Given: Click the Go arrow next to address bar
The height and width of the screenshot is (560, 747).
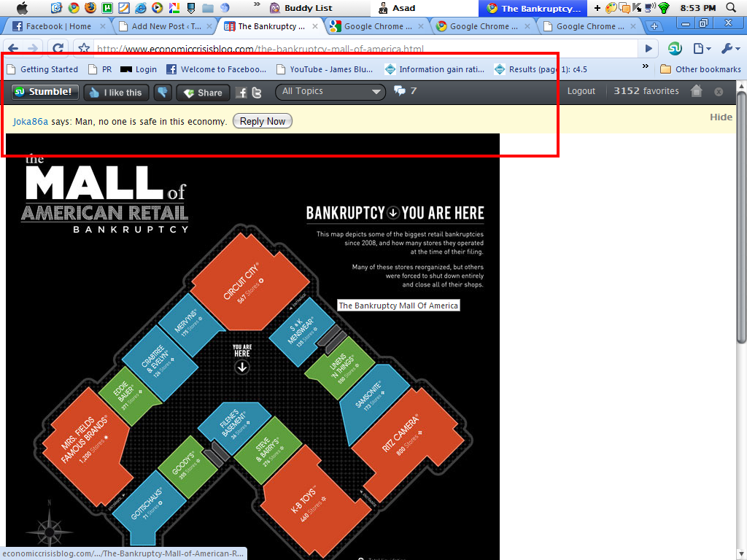Looking at the screenshot, I should pyautogui.click(x=649, y=48).
